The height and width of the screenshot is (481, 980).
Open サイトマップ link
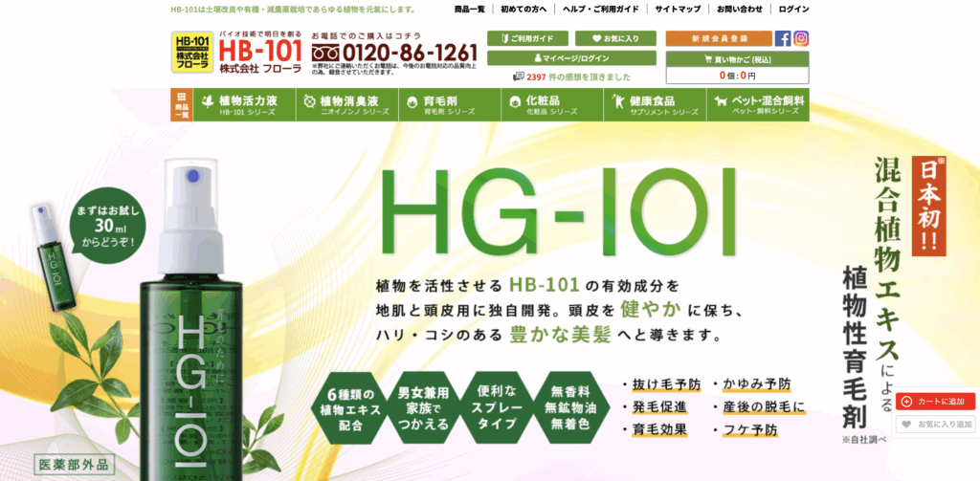[678, 9]
